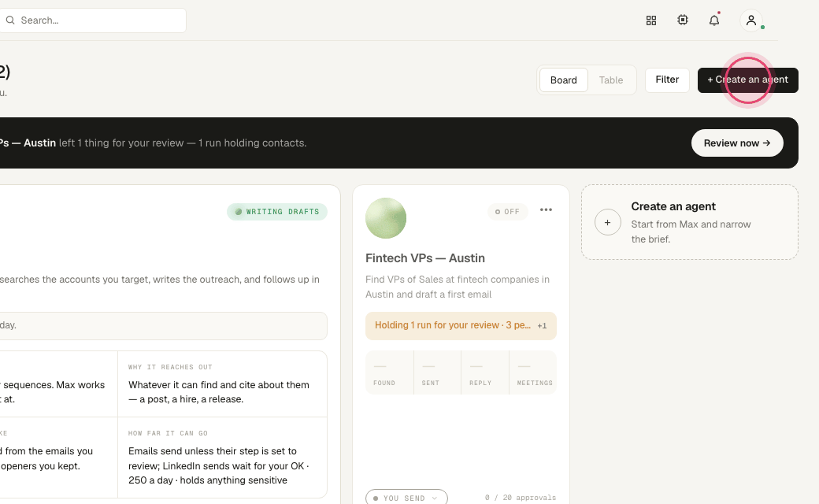Click the Fintech VPs — Austin green avatar

pos(386,218)
